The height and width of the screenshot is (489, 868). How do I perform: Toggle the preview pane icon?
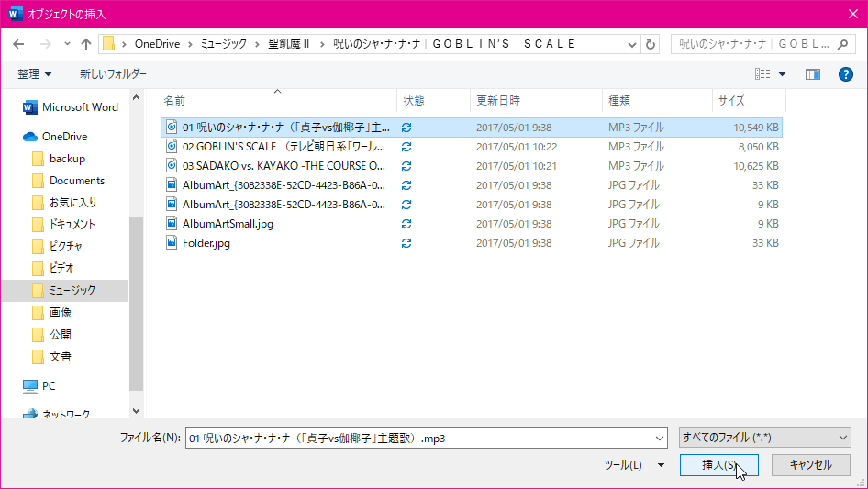[813, 74]
